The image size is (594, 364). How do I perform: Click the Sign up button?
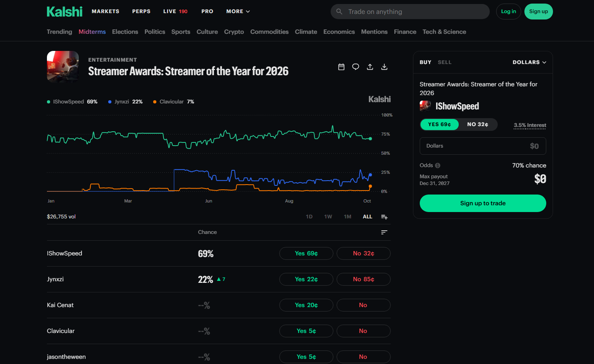point(539,12)
